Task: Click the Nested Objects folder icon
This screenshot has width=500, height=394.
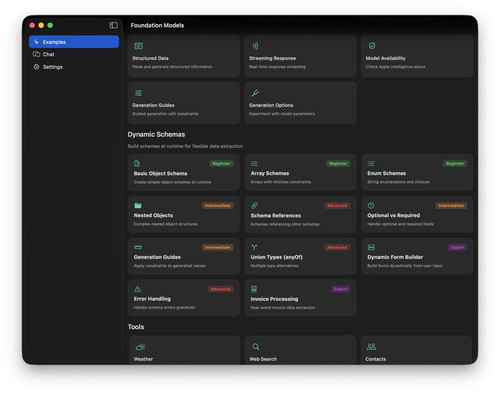Action: tap(138, 206)
